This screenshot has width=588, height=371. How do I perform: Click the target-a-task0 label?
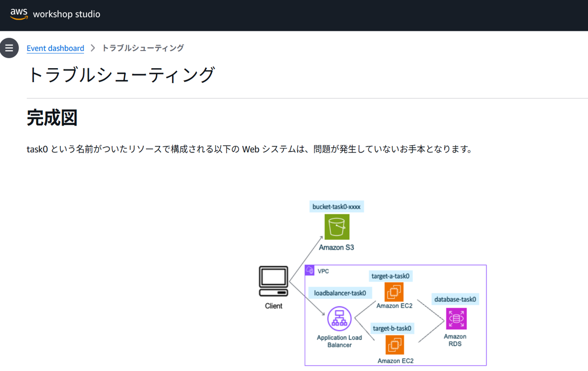(x=391, y=276)
